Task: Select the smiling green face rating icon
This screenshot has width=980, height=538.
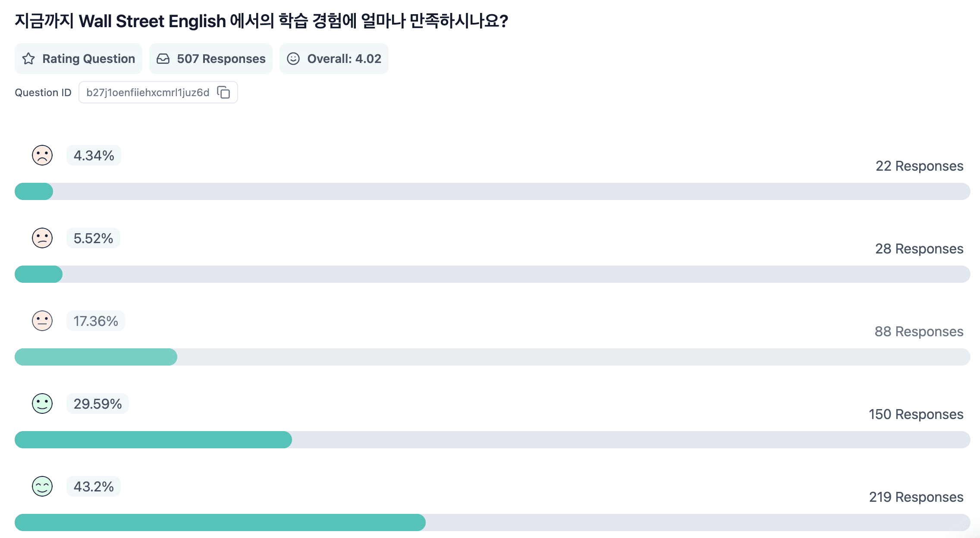Action: pyautogui.click(x=42, y=403)
